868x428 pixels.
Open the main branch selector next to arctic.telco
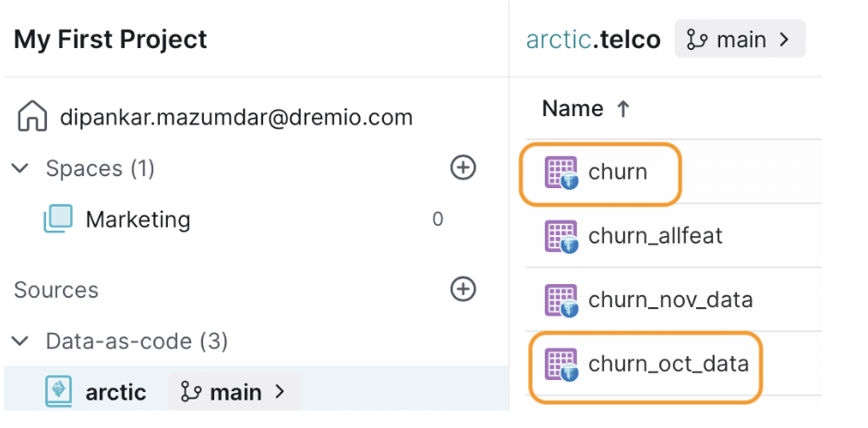coord(740,40)
